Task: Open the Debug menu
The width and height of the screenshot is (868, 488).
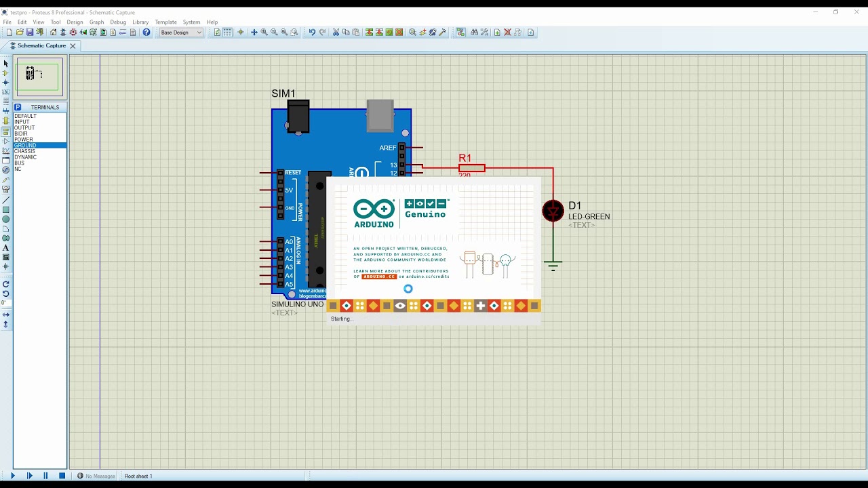Action: tap(118, 22)
